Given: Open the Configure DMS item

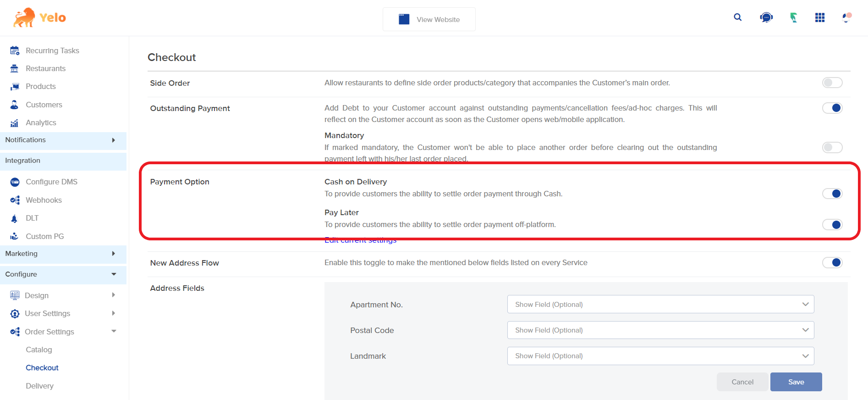Looking at the screenshot, I should click(51, 182).
